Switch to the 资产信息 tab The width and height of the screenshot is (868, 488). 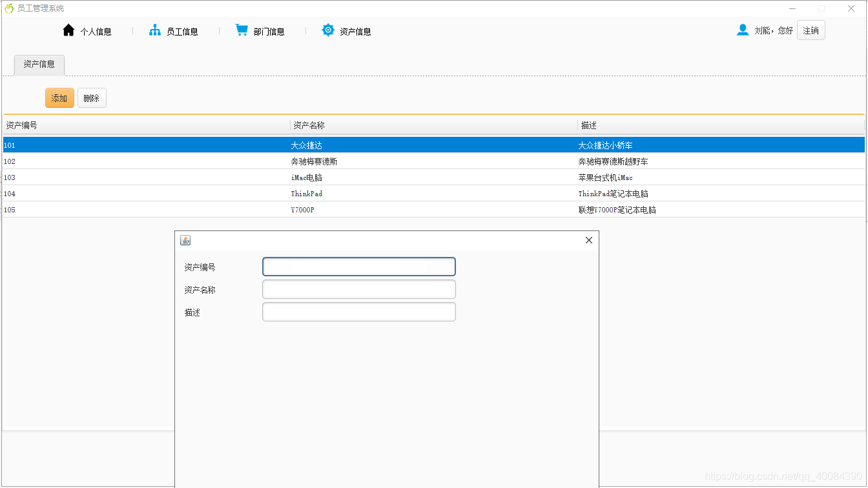(x=39, y=65)
